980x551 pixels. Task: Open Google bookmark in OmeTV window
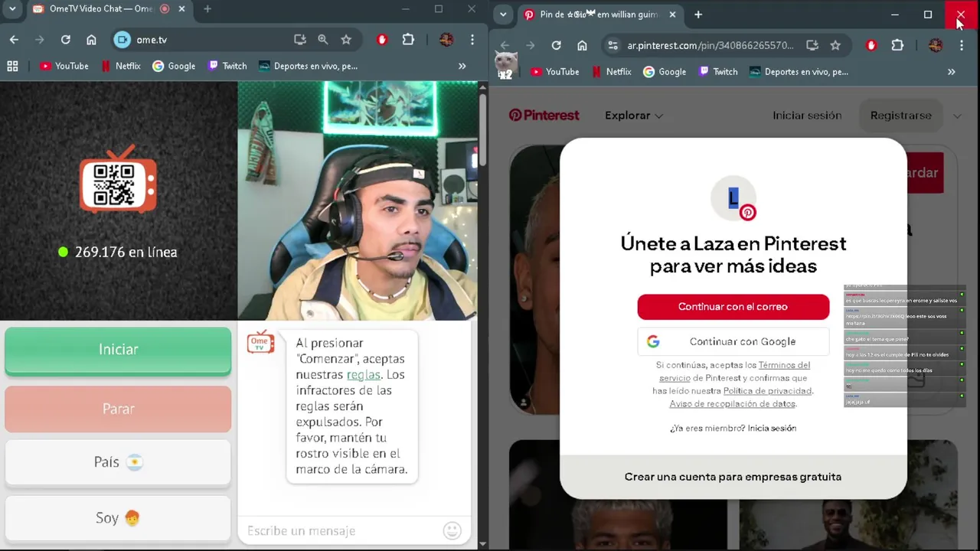click(174, 67)
